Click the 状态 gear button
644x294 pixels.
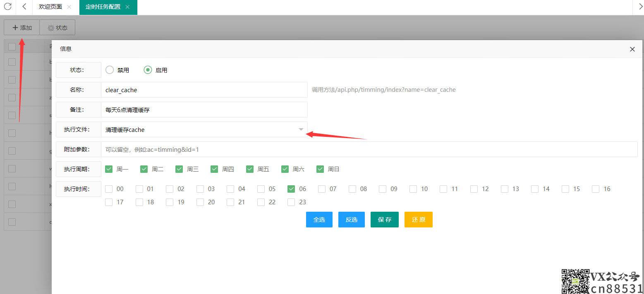click(57, 28)
